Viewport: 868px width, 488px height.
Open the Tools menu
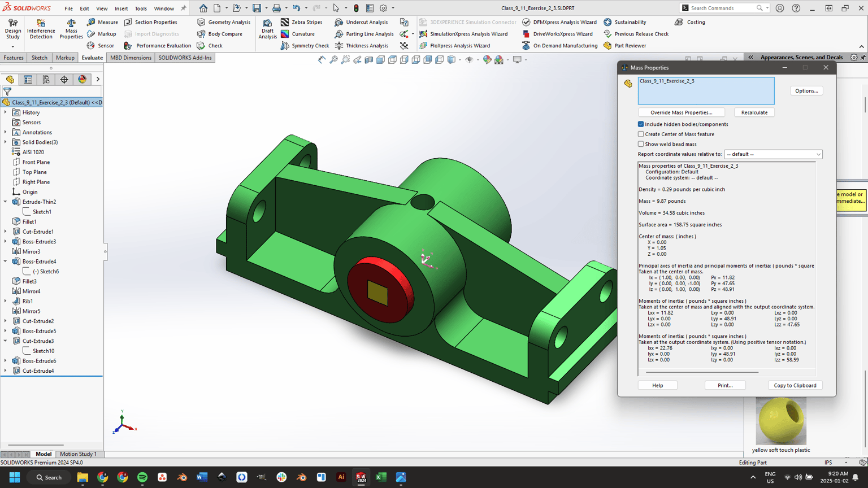coord(141,8)
